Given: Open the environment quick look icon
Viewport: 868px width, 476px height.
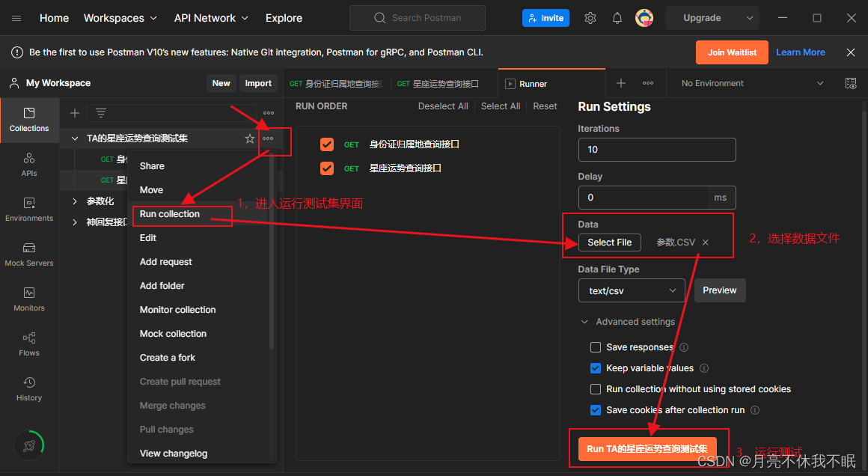Looking at the screenshot, I should [x=851, y=84].
